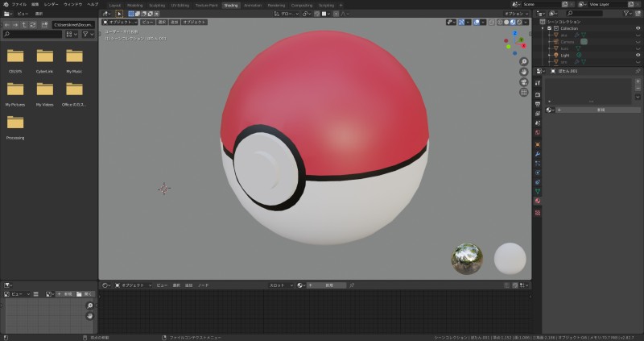Click the viewport zoom magnifier icon
Image resolution: width=644 pixels, height=341 pixels.
click(524, 62)
